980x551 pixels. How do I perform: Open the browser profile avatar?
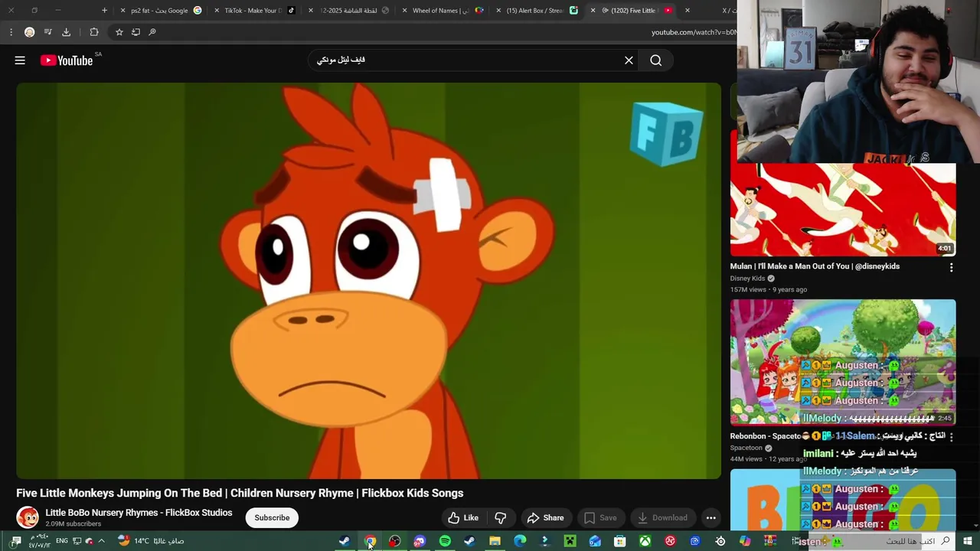[29, 32]
